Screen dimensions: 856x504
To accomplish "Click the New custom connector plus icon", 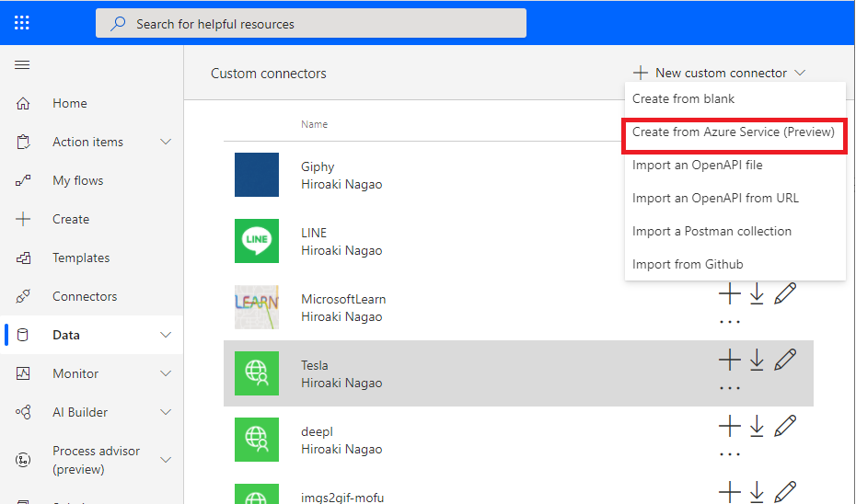I will [x=641, y=73].
